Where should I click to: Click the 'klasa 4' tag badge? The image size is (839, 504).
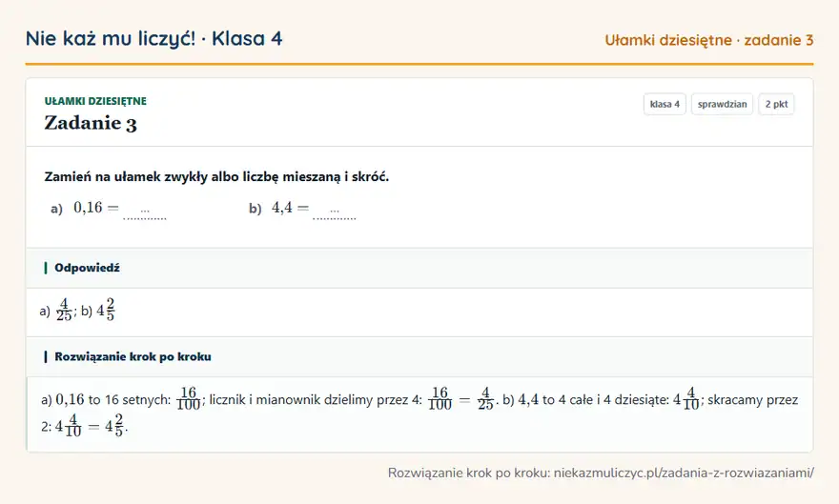click(665, 104)
